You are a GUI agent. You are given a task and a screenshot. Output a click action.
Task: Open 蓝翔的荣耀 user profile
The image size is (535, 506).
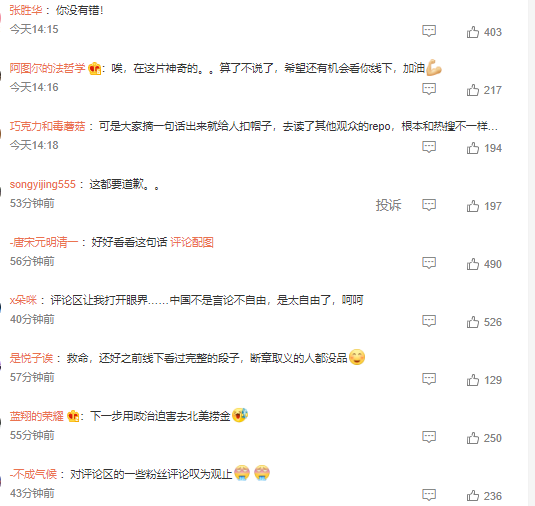pos(37,416)
